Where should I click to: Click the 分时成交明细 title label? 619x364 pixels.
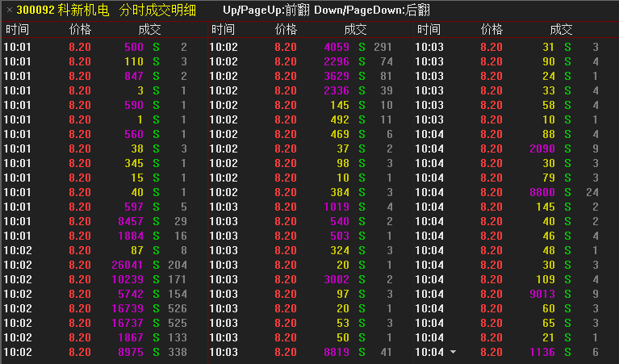pyautogui.click(x=158, y=10)
